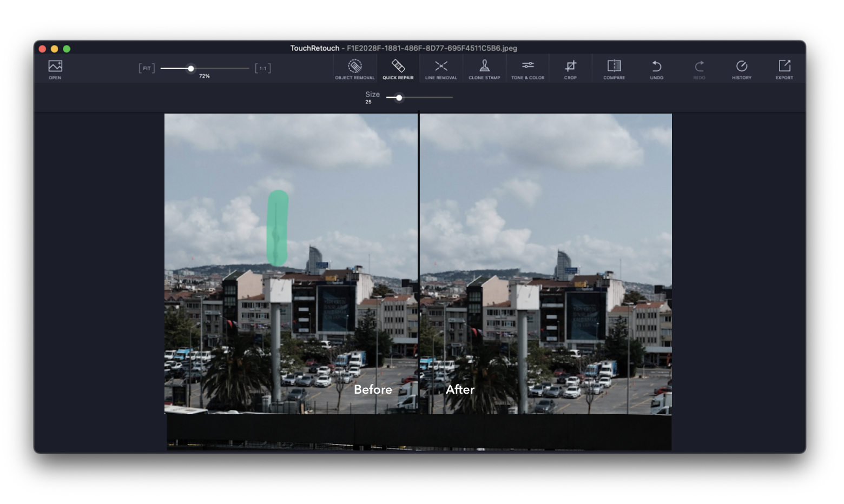Click the brush Size slider handle

[399, 98]
